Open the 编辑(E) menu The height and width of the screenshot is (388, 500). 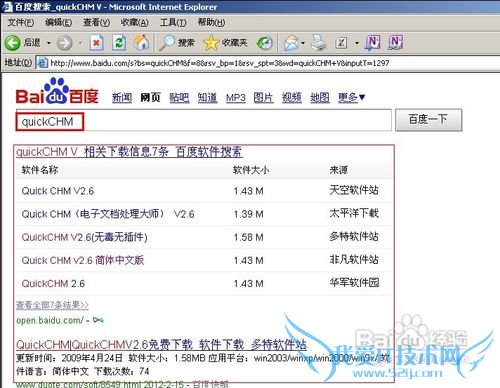[x=58, y=22]
